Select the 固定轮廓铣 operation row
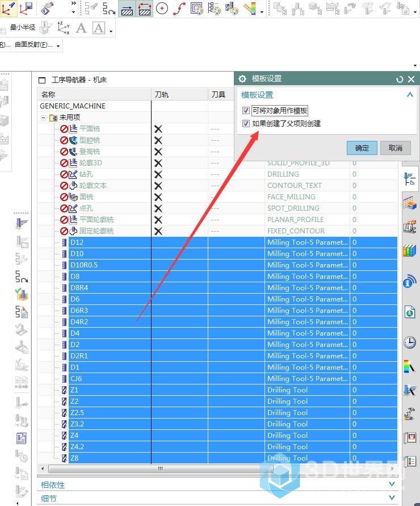Viewport: 420px width, 506px height. (x=96, y=231)
